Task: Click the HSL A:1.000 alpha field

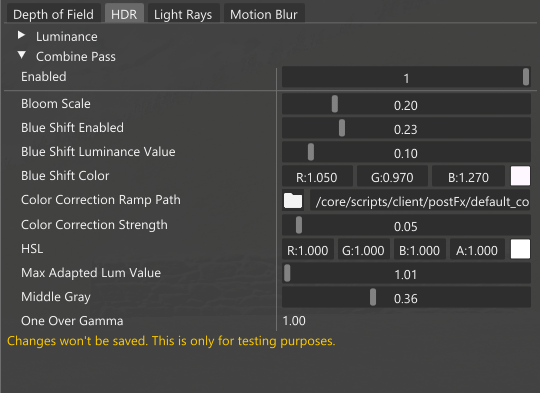Action: pos(477,249)
